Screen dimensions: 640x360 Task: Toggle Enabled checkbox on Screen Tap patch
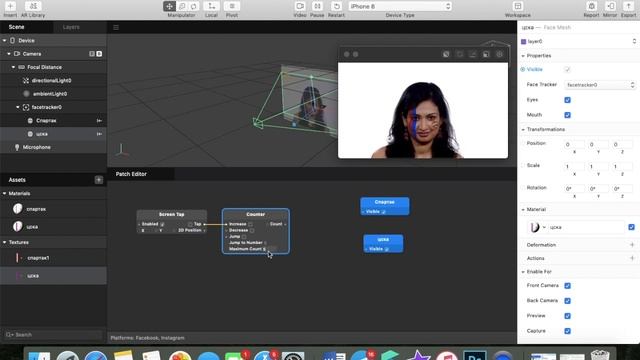pyautogui.click(x=162, y=224)
